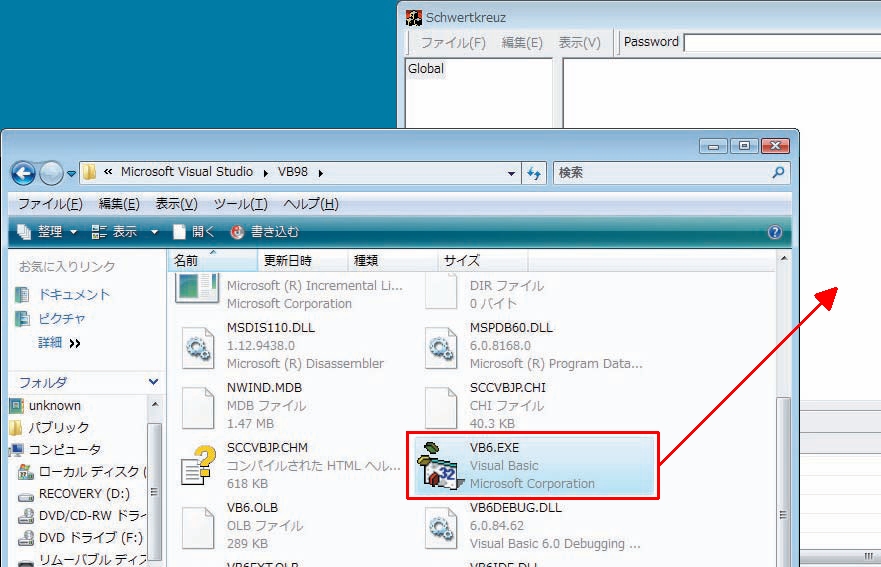Select SCCVBJP.CHM help file icon
Screen dimensions: 881x567
(198, 466)
